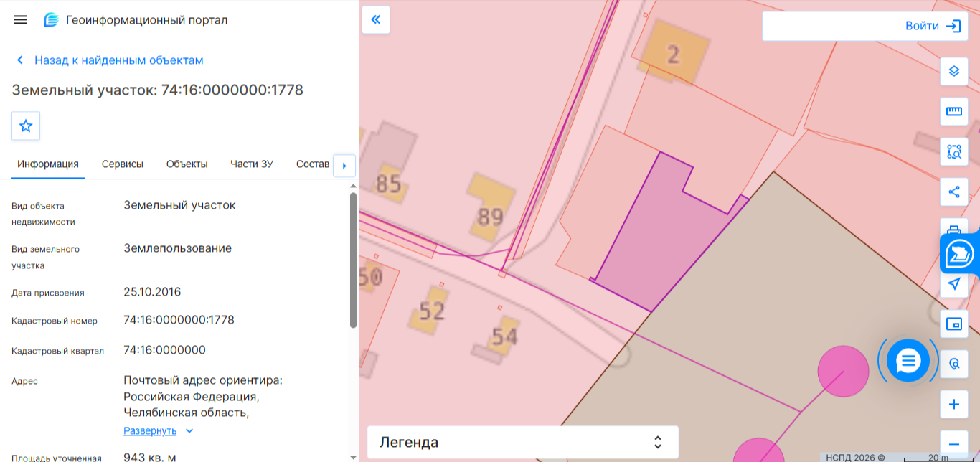Expand address with Развернуть link
Viewport: 980px width, 462px height.
[159, 431]
